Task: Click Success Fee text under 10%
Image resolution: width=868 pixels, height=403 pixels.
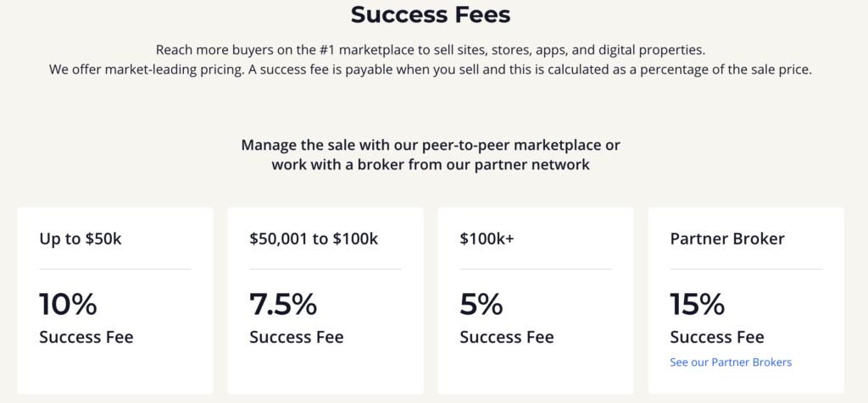Action: [86, 337]
